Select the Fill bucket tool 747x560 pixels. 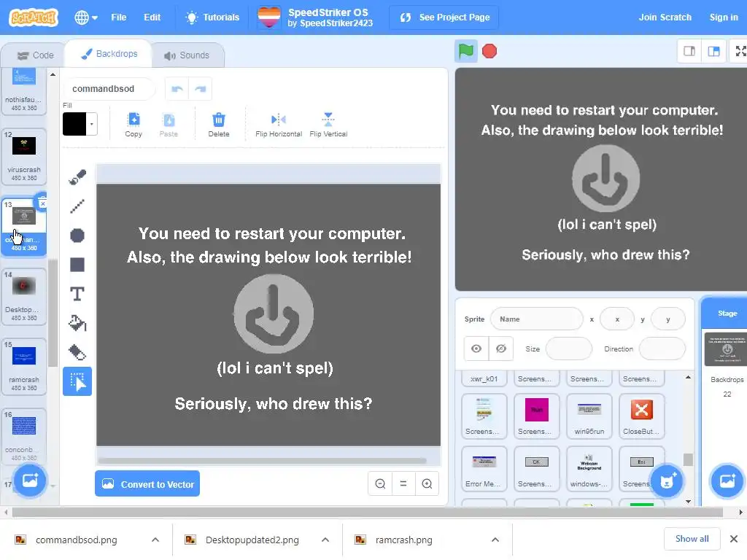click(x=77, y=323)
